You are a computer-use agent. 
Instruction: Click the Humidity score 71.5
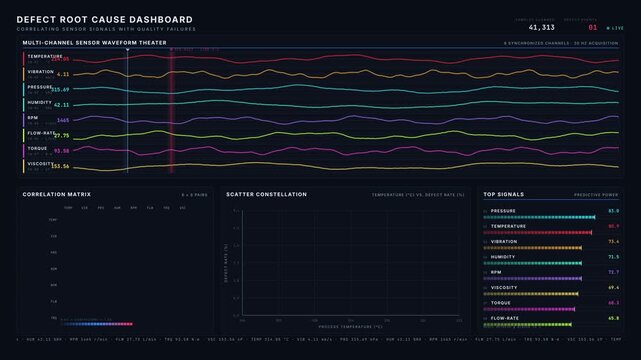pyautogui.click(x=614, y=257)
